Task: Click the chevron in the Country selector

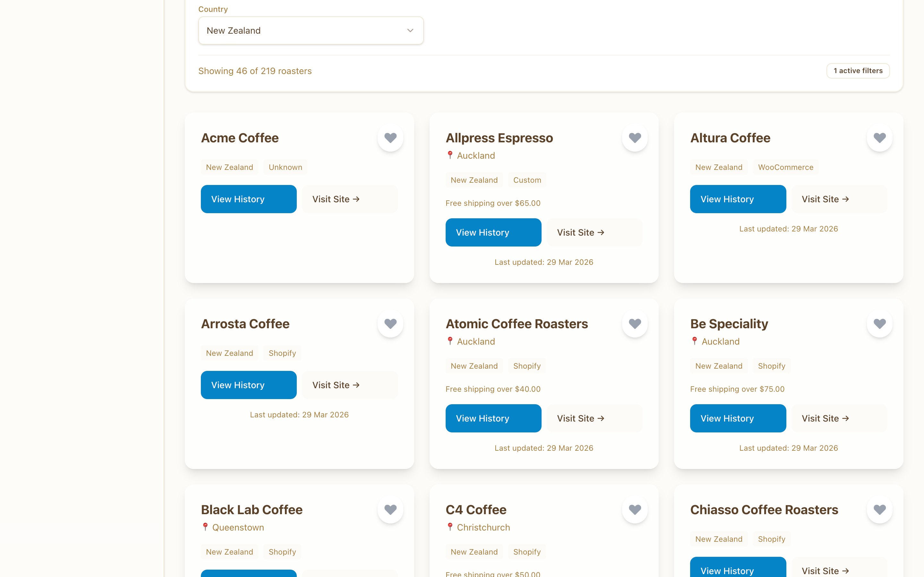Action: click(410, 30)
